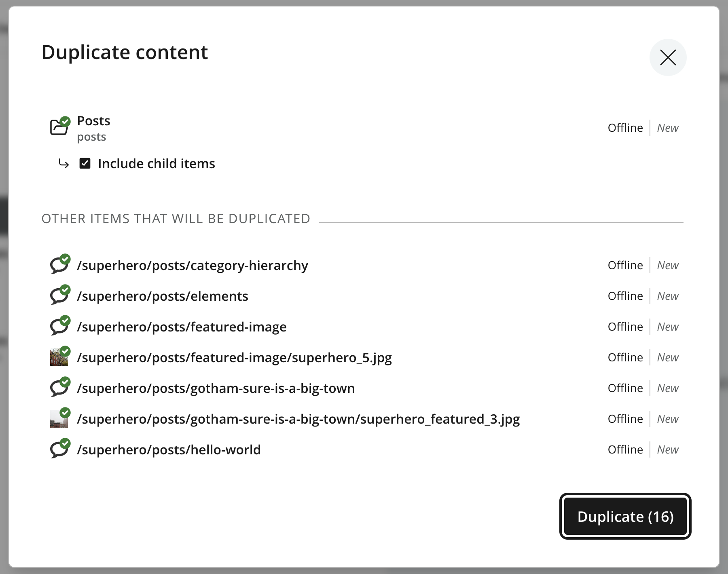Click the child items arrow icon
Viewport: 728px width, 574px height.
pyautogui.click(x=63, y=164)
